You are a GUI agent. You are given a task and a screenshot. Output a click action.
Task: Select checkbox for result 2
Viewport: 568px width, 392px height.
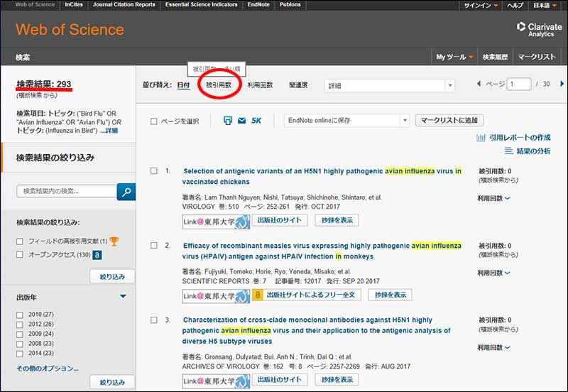pos(154,245)
